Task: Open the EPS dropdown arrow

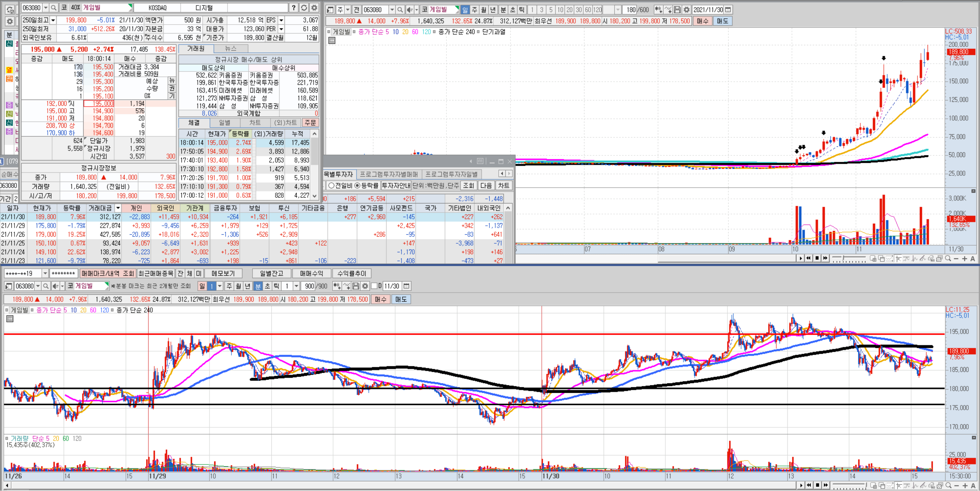Action: 281,20
